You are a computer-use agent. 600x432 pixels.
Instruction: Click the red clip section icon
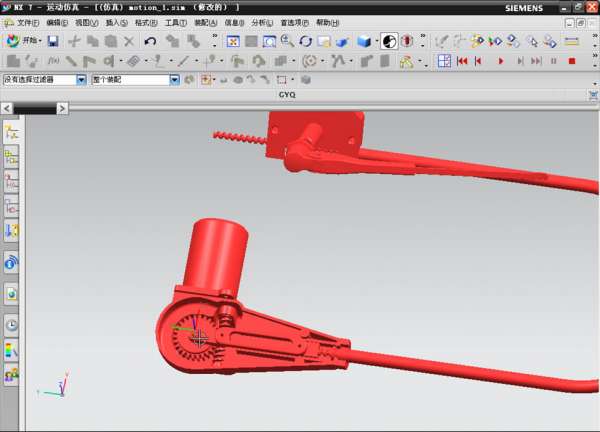pos(407,41)
